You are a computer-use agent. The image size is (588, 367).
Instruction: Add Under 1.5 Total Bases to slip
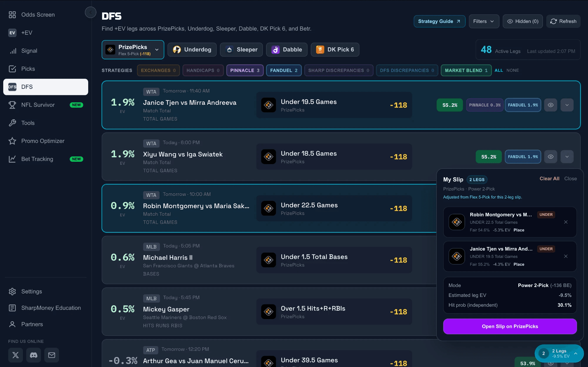coord(334,260)
